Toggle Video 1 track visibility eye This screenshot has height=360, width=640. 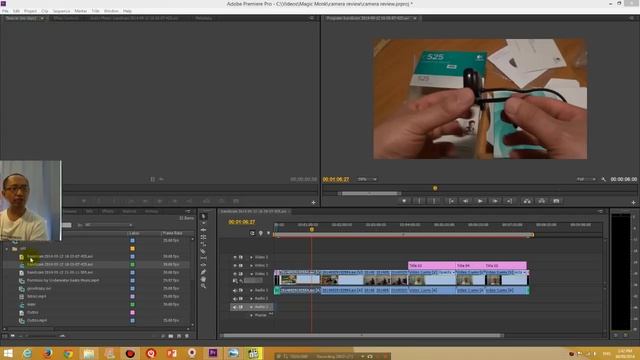click(x=235, y=273)
